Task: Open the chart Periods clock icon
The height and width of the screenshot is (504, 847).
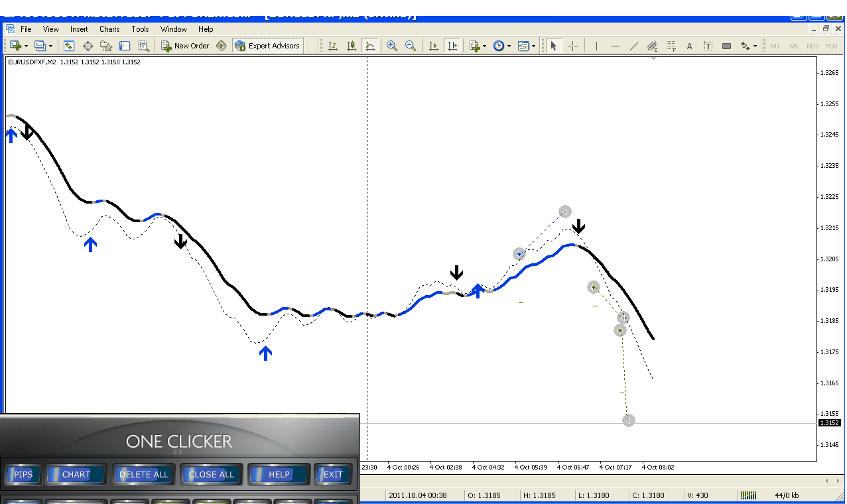Action: 499,46
